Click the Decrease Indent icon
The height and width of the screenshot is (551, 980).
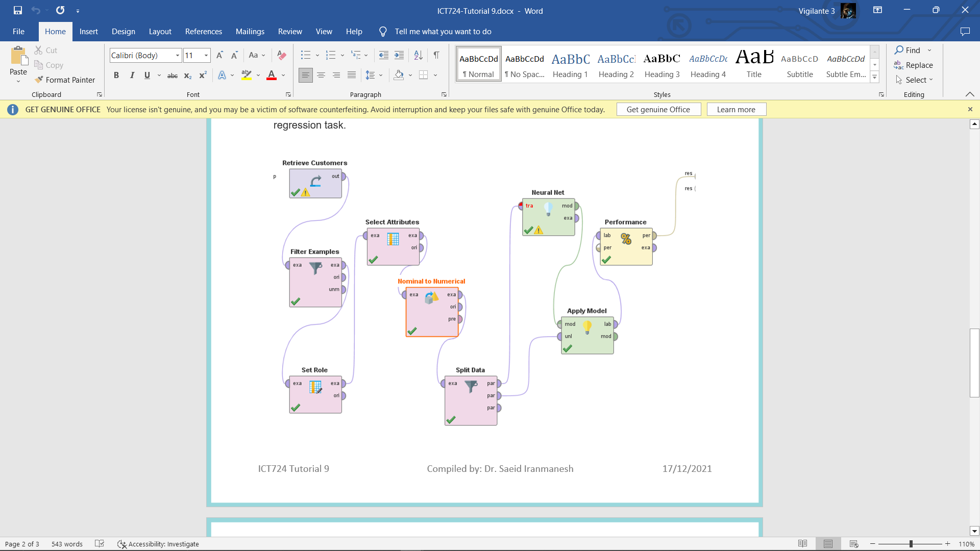click(x=384, y=55)
